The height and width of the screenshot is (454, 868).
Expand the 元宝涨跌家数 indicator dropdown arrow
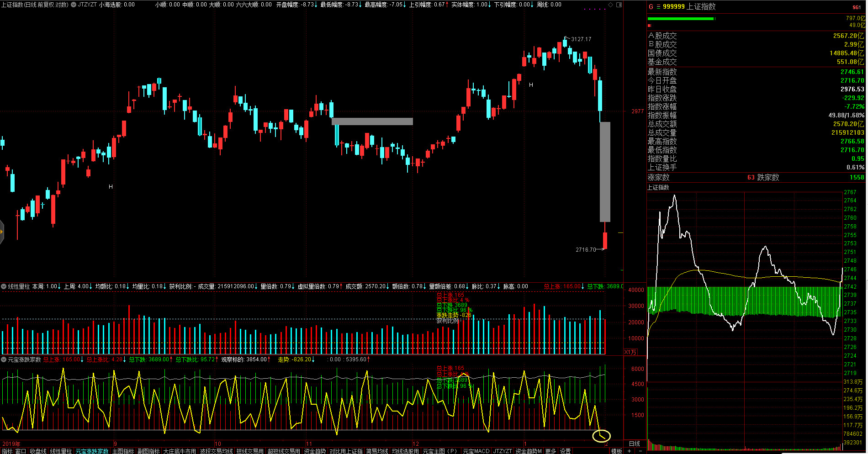click(x=4, y=359)
